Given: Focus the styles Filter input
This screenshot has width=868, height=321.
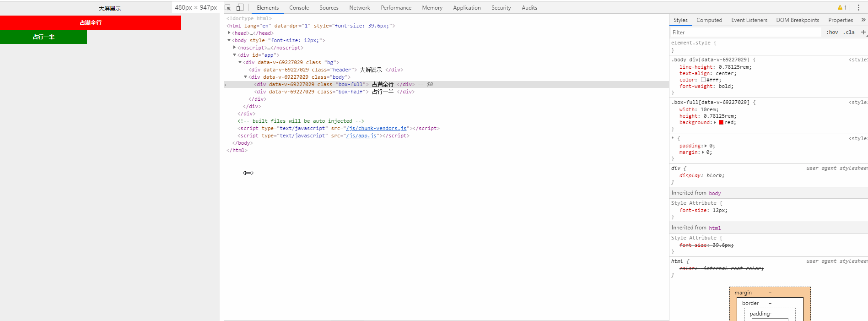Looking at the screenshot, I should 746,33.
